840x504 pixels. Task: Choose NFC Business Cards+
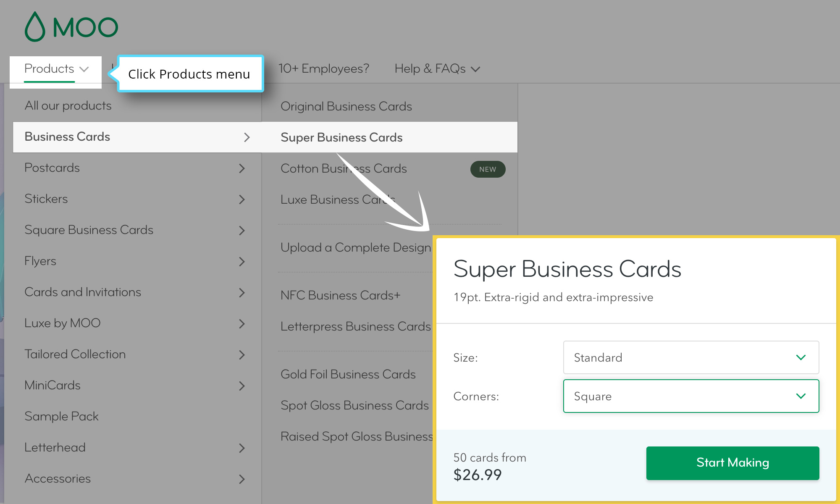coord(341,295)
